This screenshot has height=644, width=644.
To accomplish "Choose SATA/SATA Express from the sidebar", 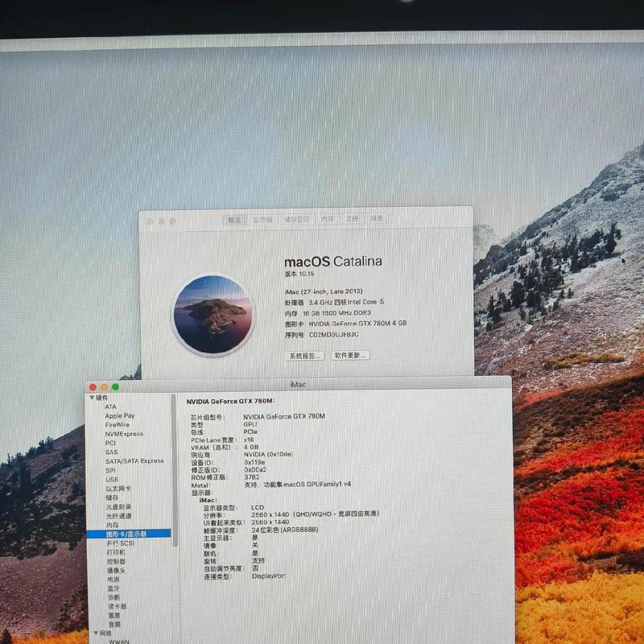I will (x=134, y=461).
